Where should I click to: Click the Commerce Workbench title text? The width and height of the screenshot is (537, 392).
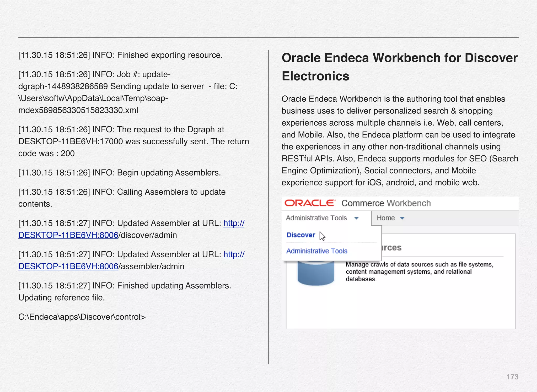coord(386,203)
